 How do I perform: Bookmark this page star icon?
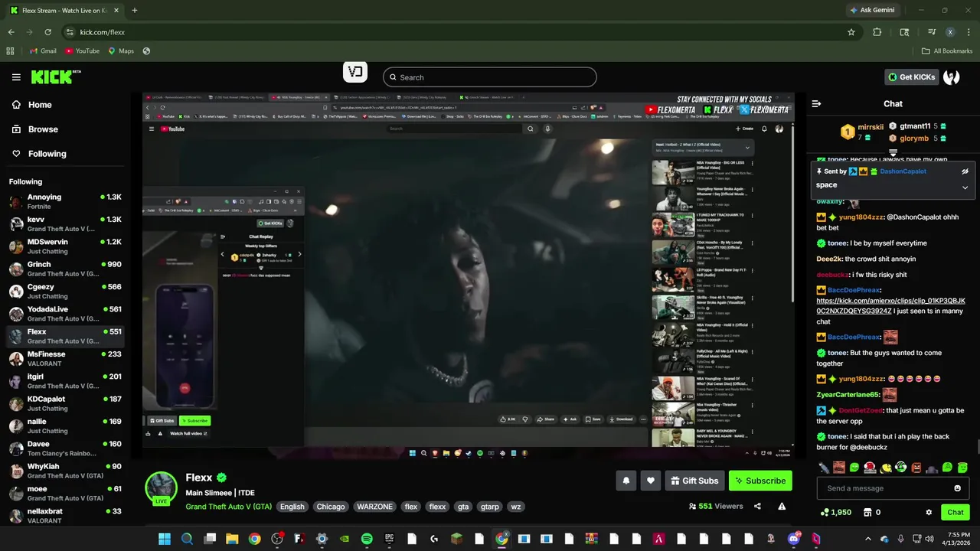(x=851, y=32)
